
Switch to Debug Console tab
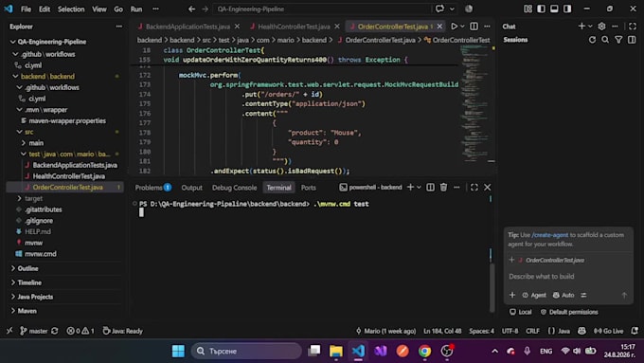[x=234, y=188]
